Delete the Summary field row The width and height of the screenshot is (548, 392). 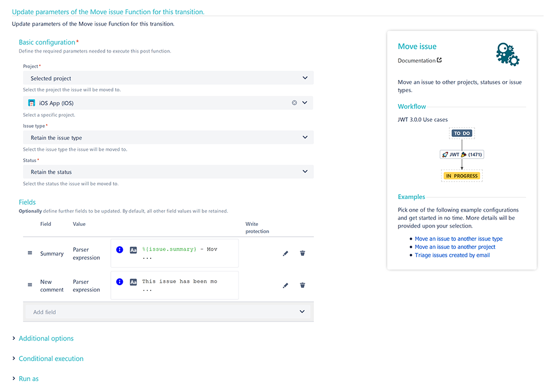(x=302, y=253)
